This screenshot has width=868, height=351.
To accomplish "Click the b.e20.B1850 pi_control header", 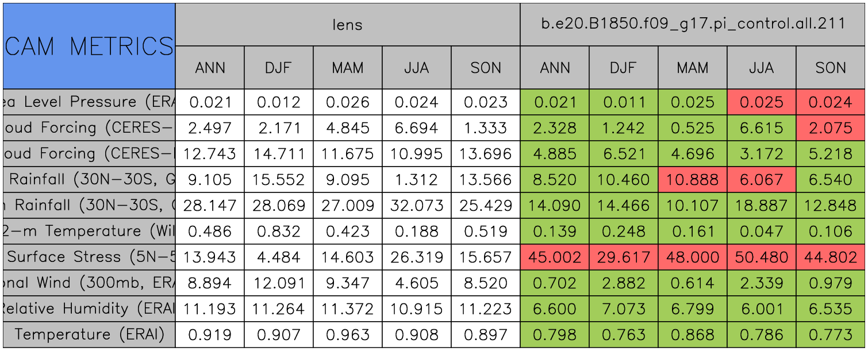I will coord(693,24).
